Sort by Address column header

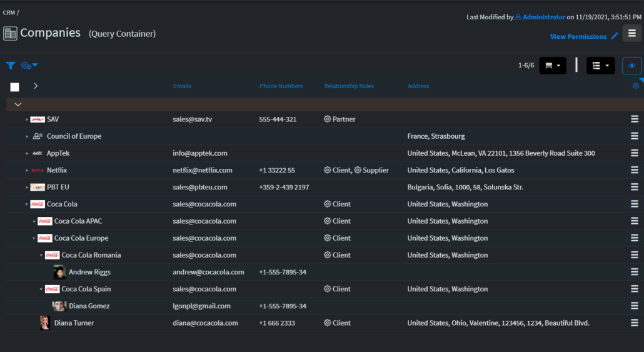pyautogui.click(x=418, y=86)
